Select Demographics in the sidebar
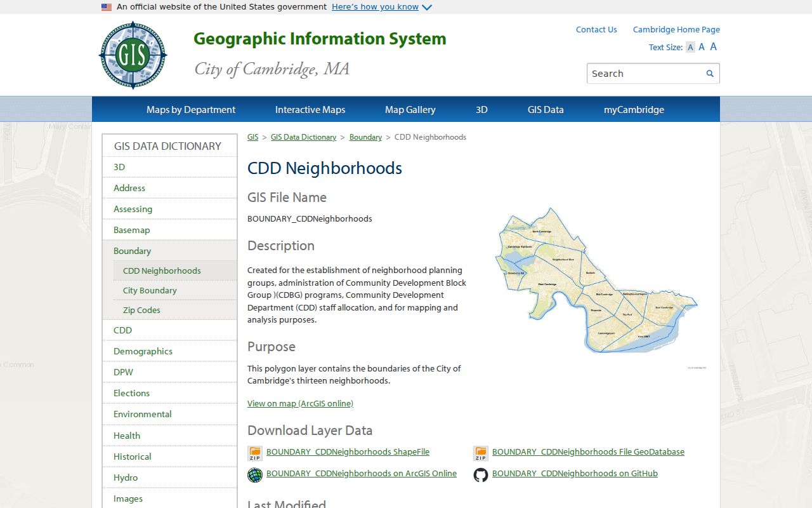812x508 pixels. click(x=169, y=351)
